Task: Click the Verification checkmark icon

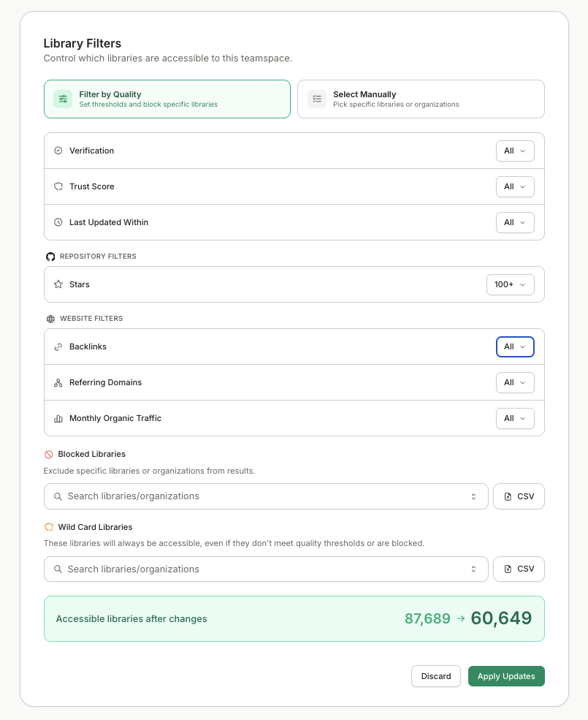Action: (58, 151)
